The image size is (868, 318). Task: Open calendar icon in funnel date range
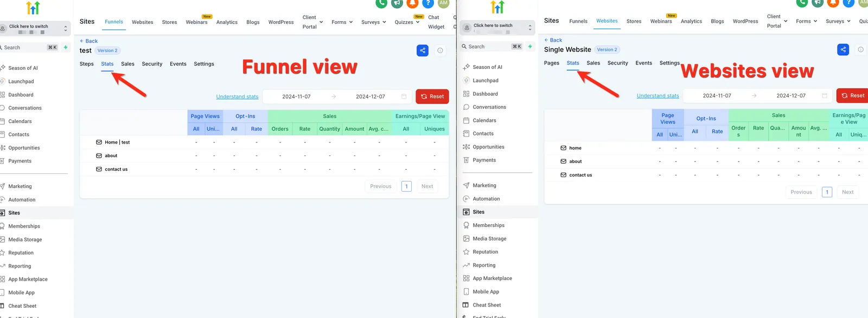point(404,96)
